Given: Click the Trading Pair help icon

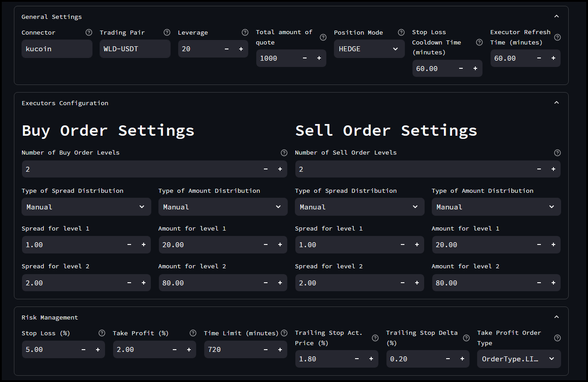Looking at the screenshot, I should point(167,32).
